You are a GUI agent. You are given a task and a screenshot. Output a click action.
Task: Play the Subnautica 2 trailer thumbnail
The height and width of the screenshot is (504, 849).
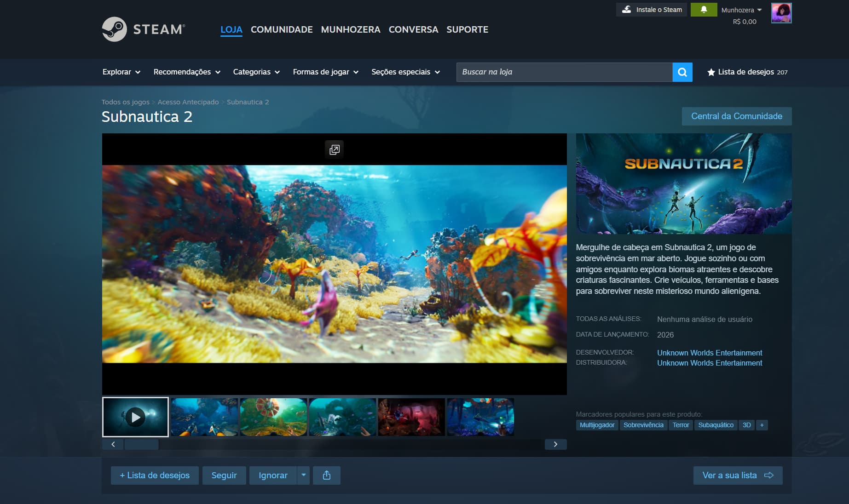coord(135,417)
